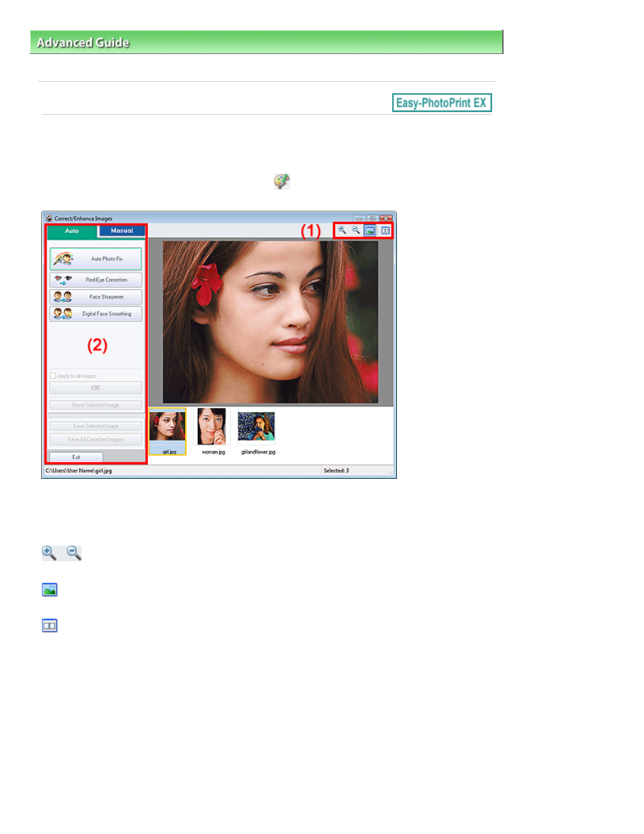Screen dimensions: 644x834
Task: Click the large Zoom In icon below screenshot
Action: click(49, 553)
